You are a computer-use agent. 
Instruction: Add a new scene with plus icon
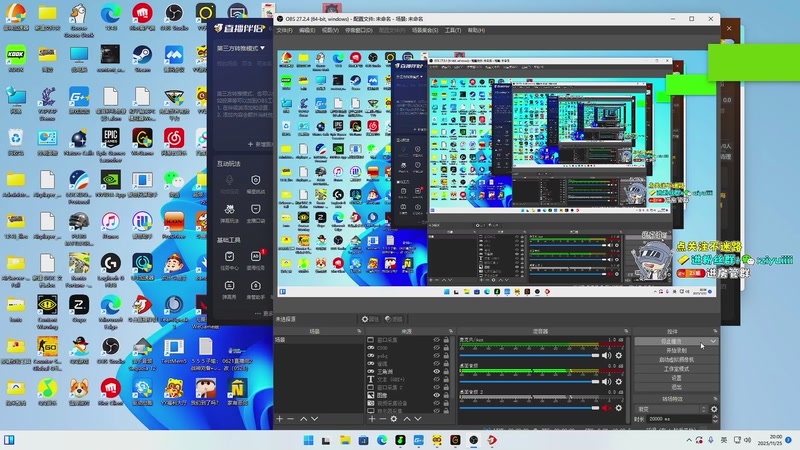click(280, 419)
